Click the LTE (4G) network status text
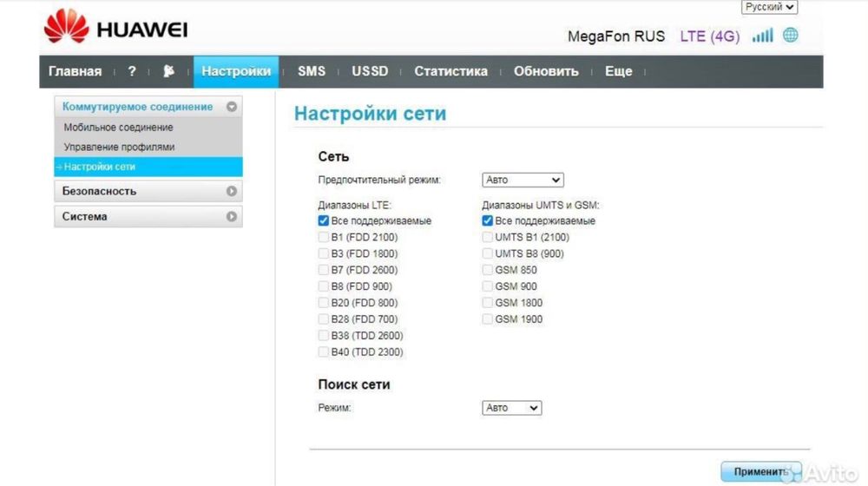 pos(710,36)
